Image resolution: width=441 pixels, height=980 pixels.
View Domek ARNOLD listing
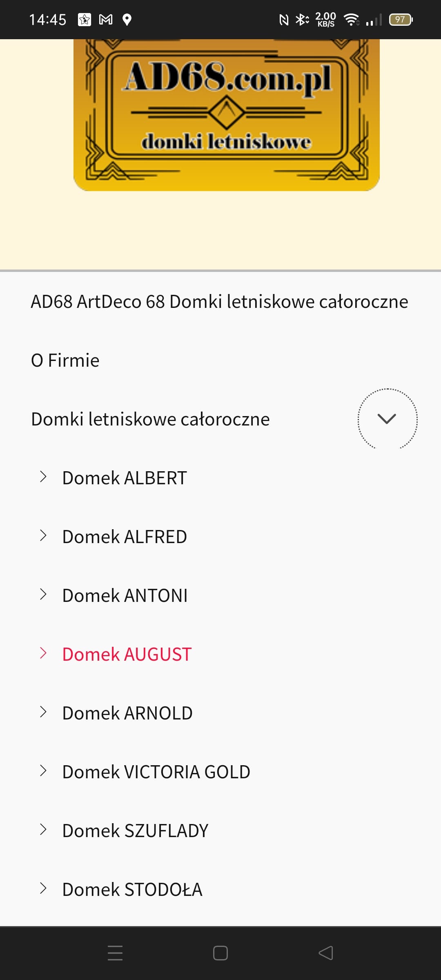pyautogui.click(x=127, y=713)
